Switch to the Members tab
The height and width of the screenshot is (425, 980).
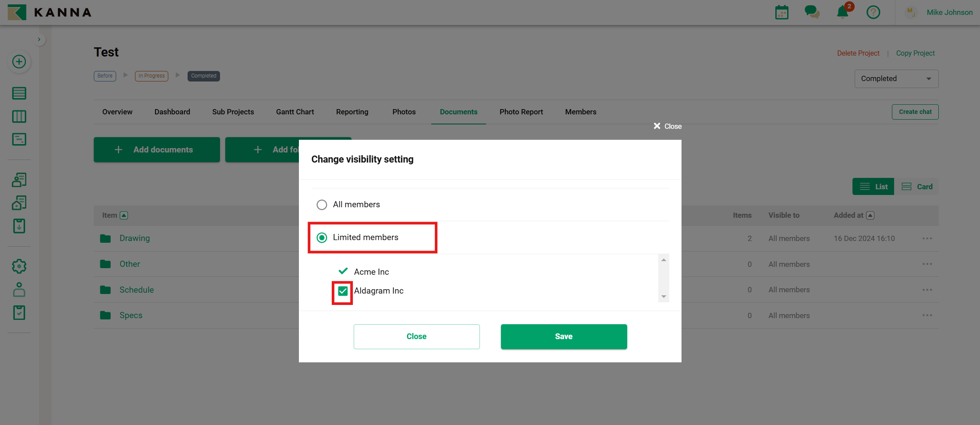pos(580,112)
